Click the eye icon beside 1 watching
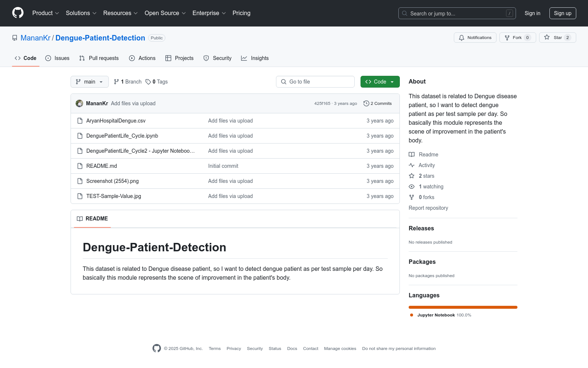Viewport: 588px width, 368px height. click(412, 187)
